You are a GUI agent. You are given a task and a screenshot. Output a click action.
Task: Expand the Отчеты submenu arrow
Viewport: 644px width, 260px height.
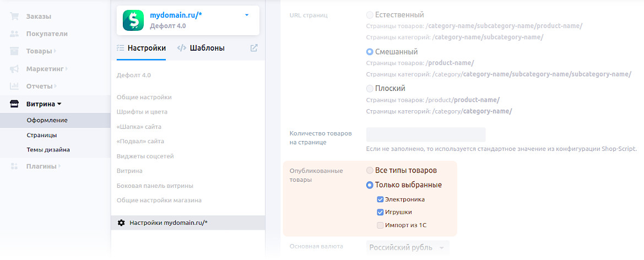pos(56,86)
